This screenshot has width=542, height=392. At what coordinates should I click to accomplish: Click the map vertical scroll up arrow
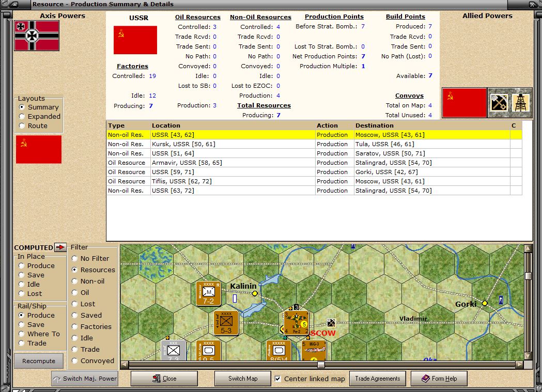528,248
